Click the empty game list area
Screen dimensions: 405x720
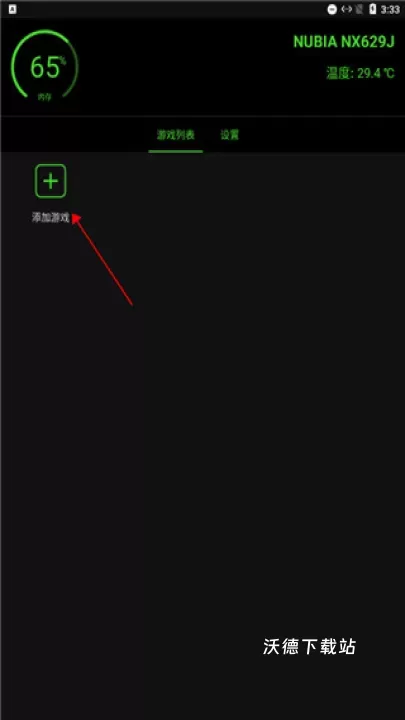click(202, 436)
